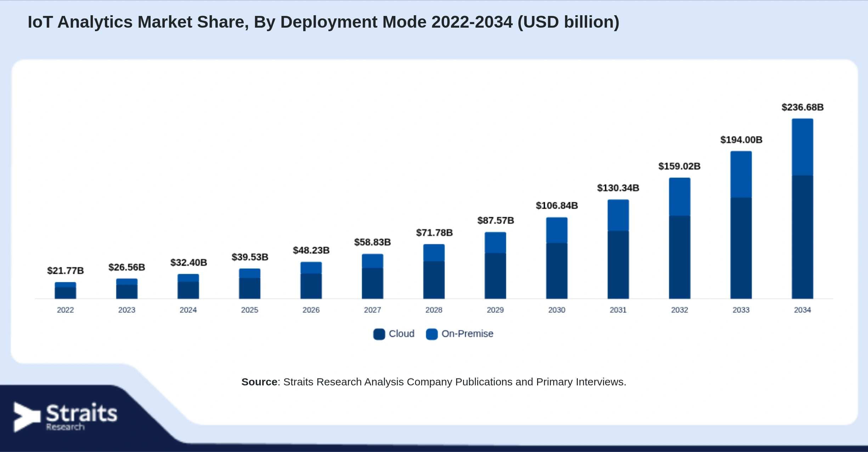The width and height of the screenshot is (868, 452).
Task: Click the 2029 bar's Cloud segment
Action: 495,276
